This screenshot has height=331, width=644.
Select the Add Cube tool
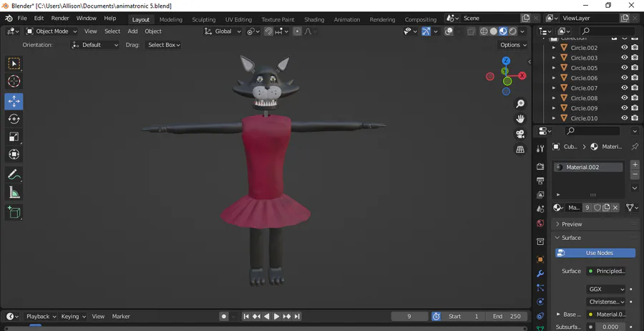(14, 213)
